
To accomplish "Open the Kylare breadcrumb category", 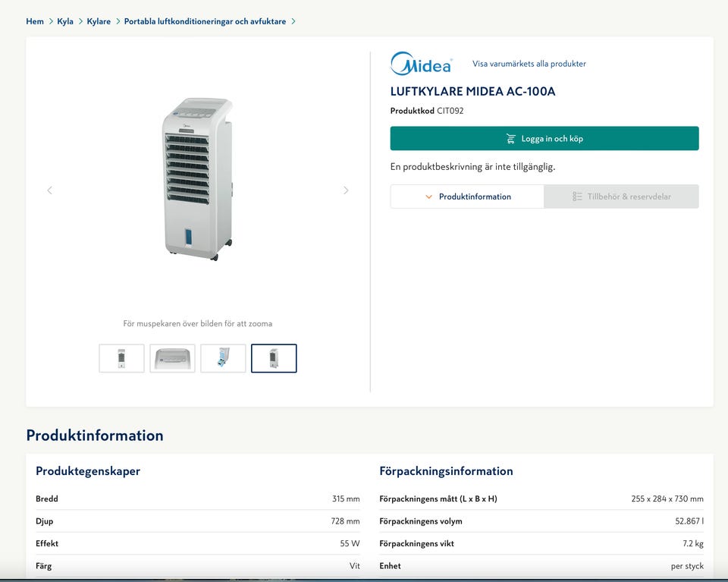I will pos(99,21).
